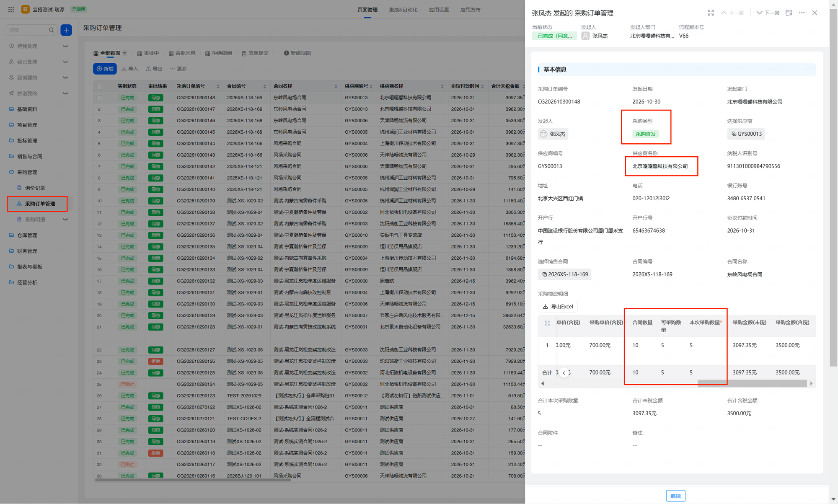Viewport: 838px width, 504px height.
Task: Open 询价记录 in the sidebar
Action: coord(35,188)
